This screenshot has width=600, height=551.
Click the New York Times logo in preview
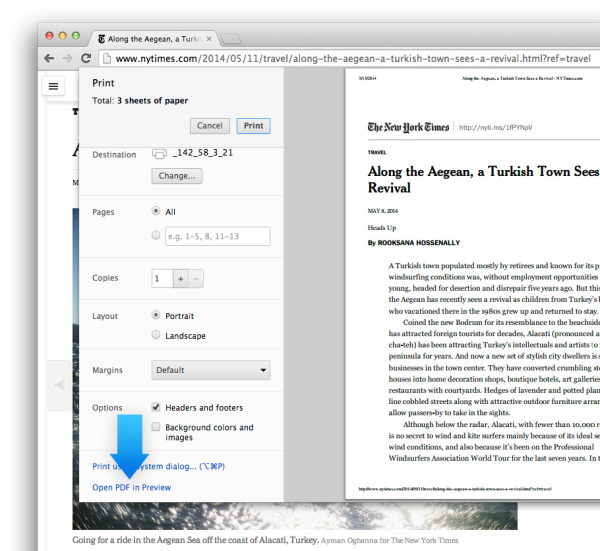pos(408,127)
